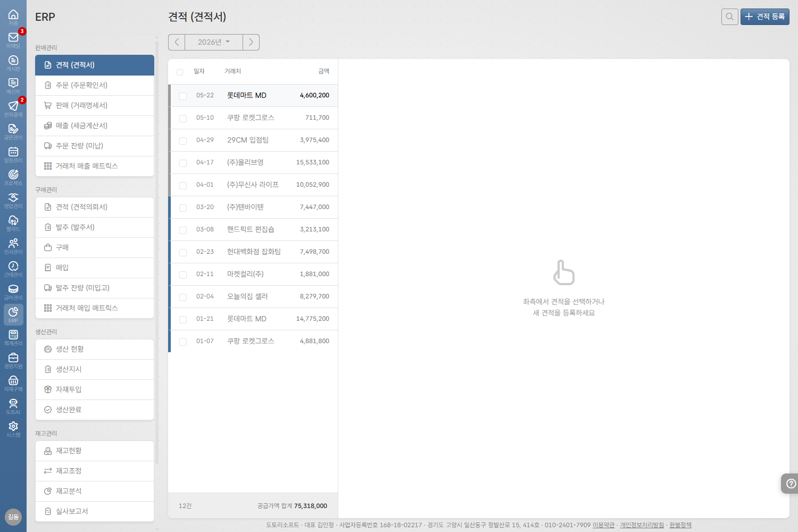Image resolution: width=798 pixels, height=532 pixels.
Task: Open the 근태관리 clock icon
Action: click(x=13, y=269)
